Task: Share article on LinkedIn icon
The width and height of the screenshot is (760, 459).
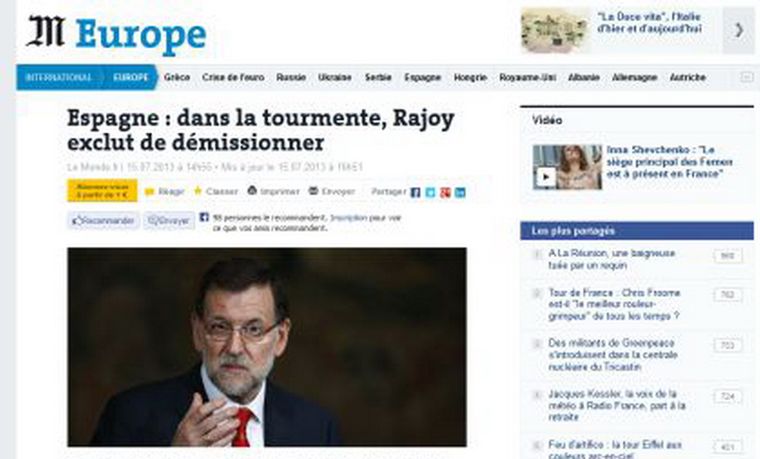Action: tap(460, 192)
